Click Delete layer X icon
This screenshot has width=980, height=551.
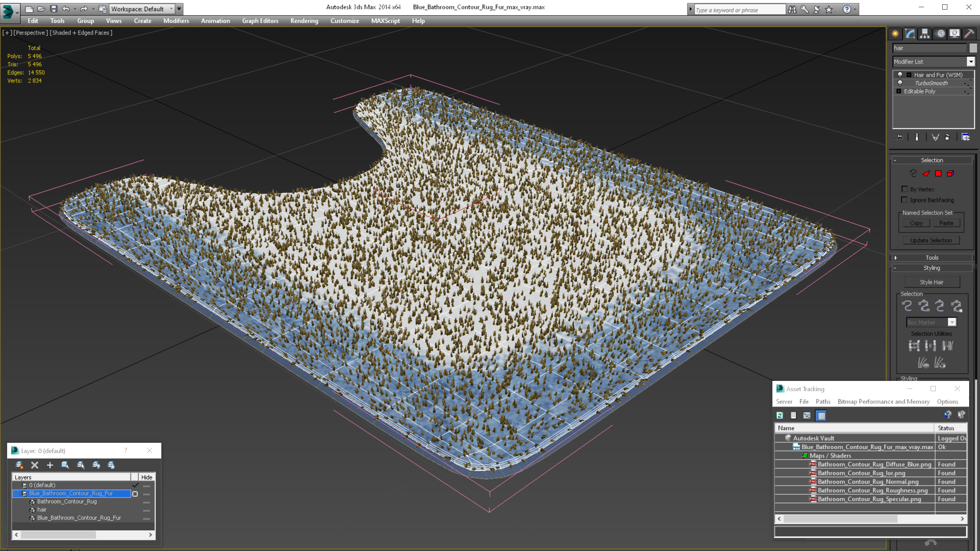tap(35, 465)
